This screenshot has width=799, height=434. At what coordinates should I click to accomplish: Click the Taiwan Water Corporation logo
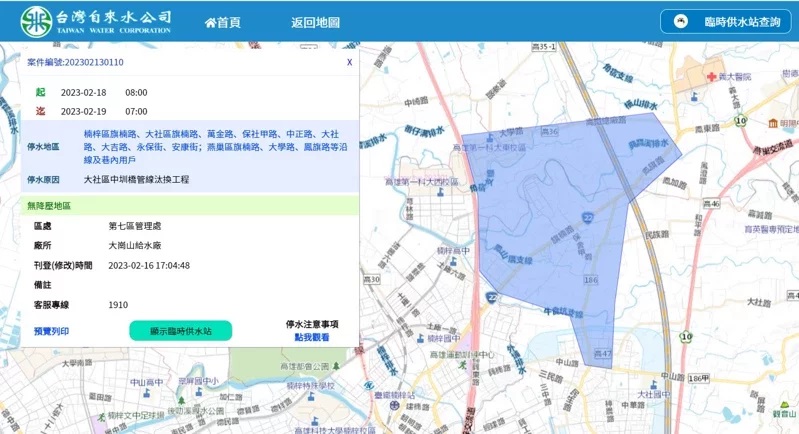point(96,21)
